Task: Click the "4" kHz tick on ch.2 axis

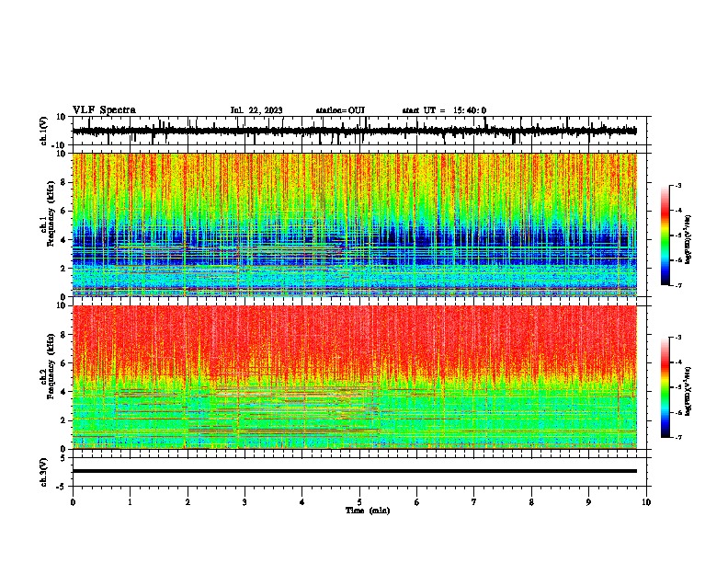Action: click(x=63, y=392)
